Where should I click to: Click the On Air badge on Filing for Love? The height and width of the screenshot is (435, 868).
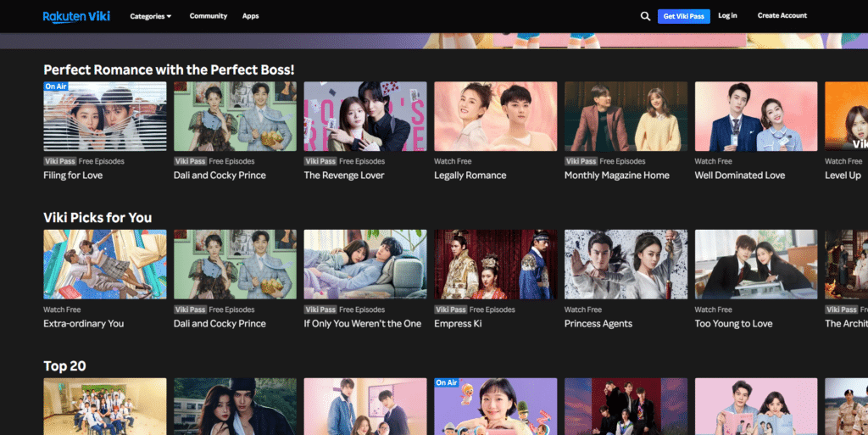coord(56,86)
